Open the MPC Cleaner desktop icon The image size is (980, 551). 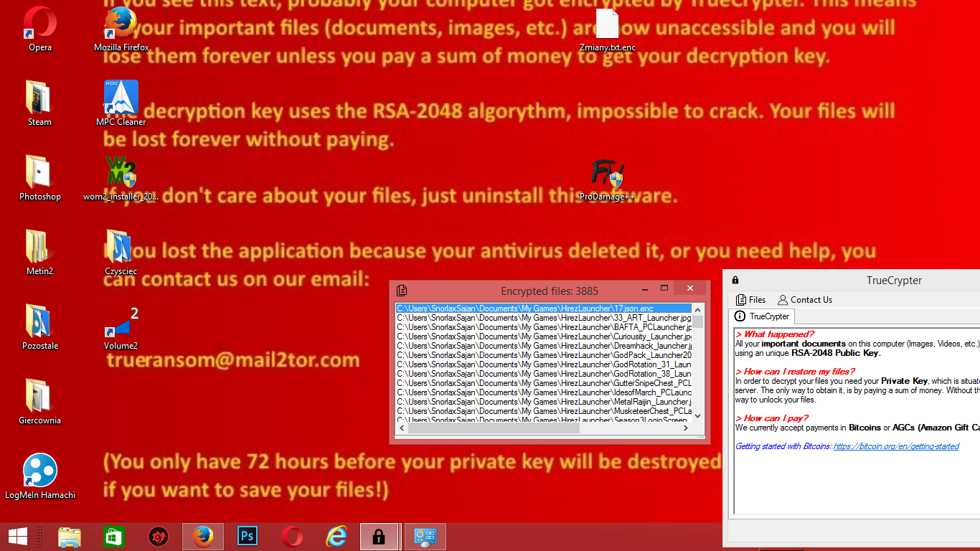coord(121,103)
